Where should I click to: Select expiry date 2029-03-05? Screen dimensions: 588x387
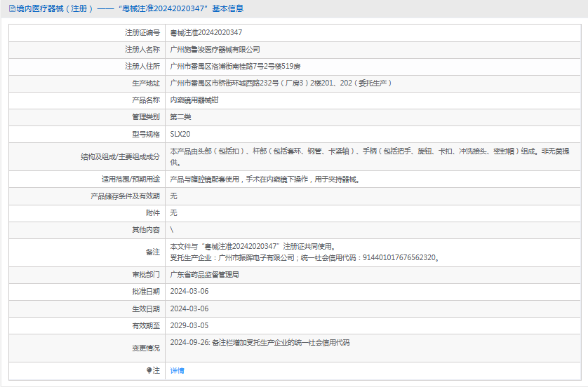coord(189,325)
